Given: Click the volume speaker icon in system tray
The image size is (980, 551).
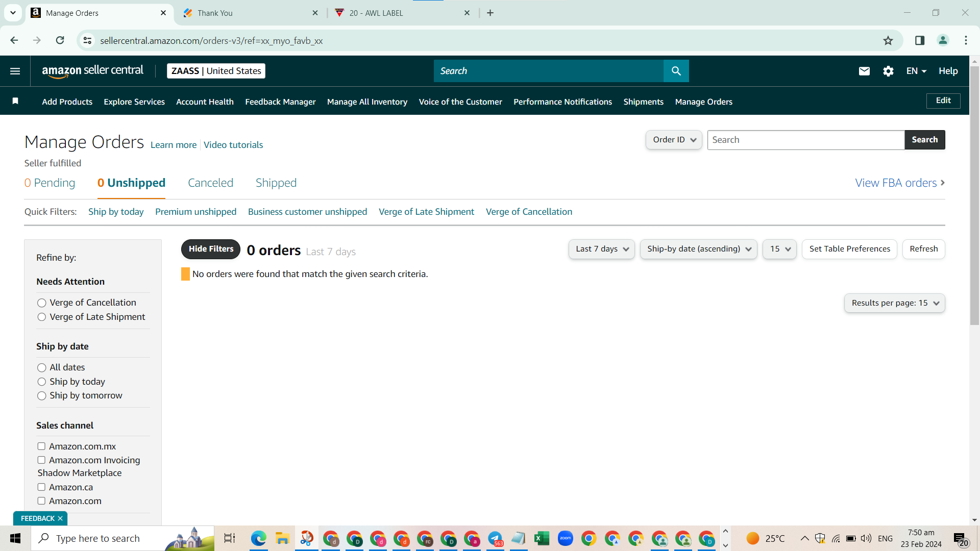Looking at the screenshot, I should click(x=866, y=538).
